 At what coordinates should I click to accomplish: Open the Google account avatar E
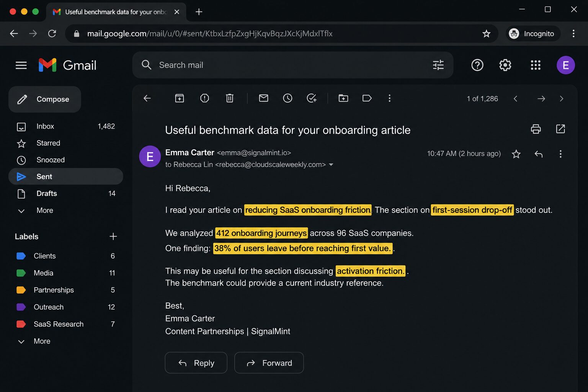click(565, 65)
